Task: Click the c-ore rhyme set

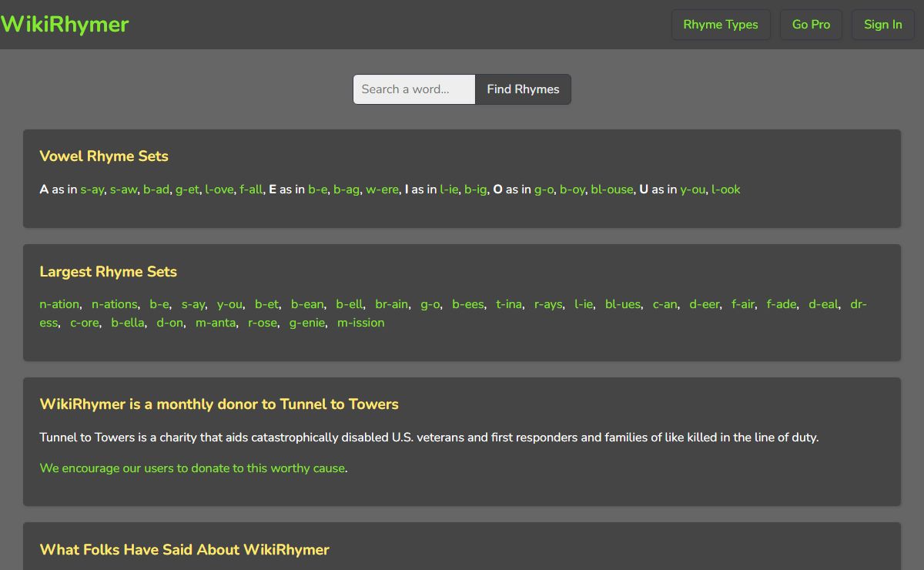Action: [85, 323]
